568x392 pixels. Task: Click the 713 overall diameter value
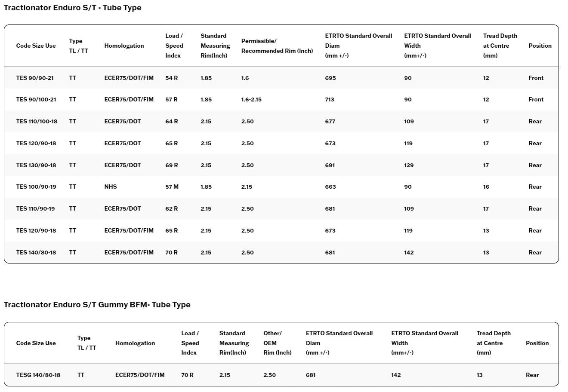pos(330,100)
